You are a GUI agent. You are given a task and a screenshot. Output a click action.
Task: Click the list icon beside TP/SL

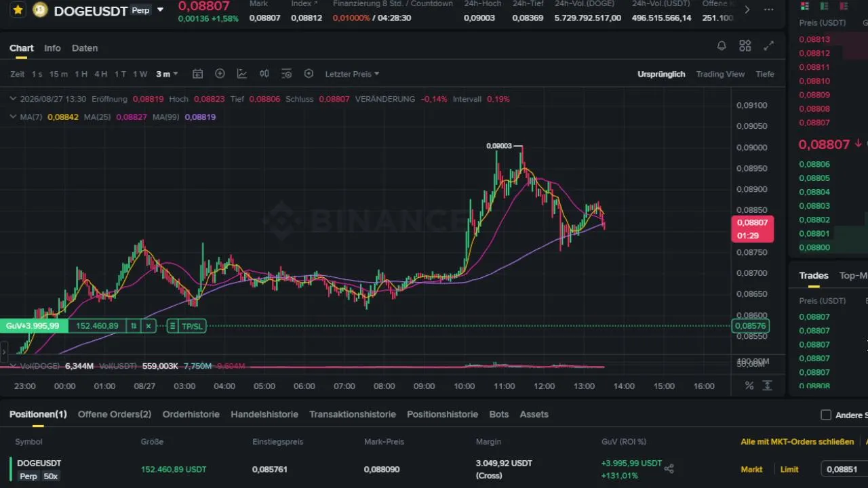[x=172, y=326]
